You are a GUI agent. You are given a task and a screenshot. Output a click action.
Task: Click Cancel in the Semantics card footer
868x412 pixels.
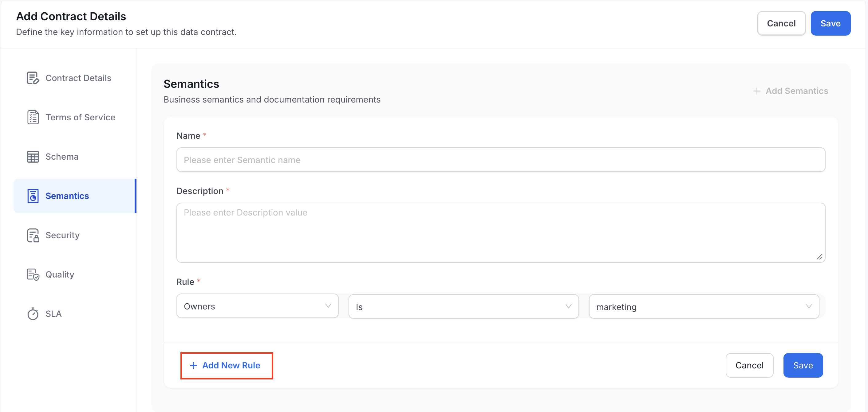click(x=749, y=365)
